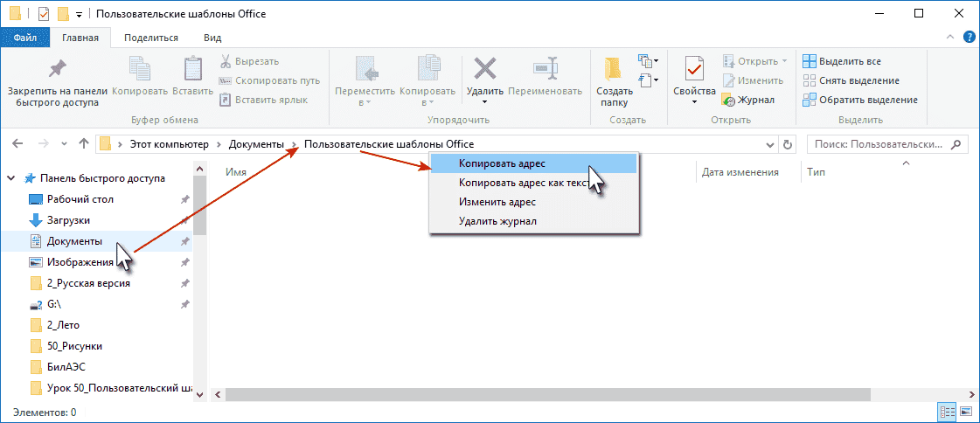Click the Удалить red X icon

483,67
